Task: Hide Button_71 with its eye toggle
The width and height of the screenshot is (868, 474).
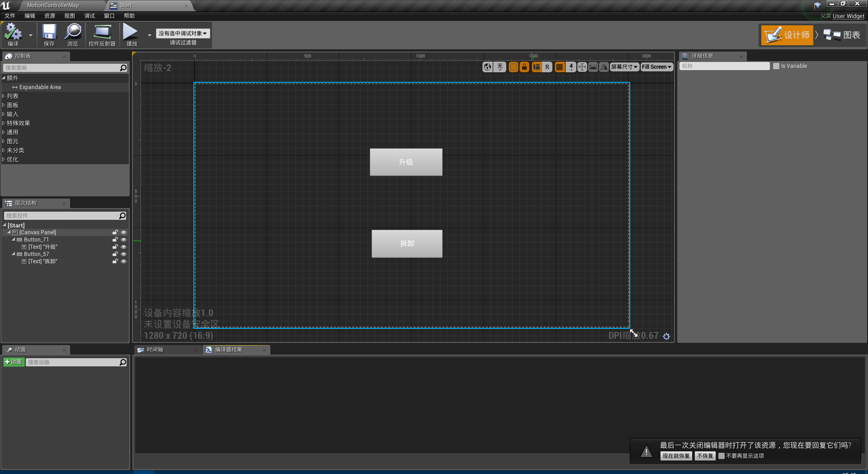Action: point(123,240)
